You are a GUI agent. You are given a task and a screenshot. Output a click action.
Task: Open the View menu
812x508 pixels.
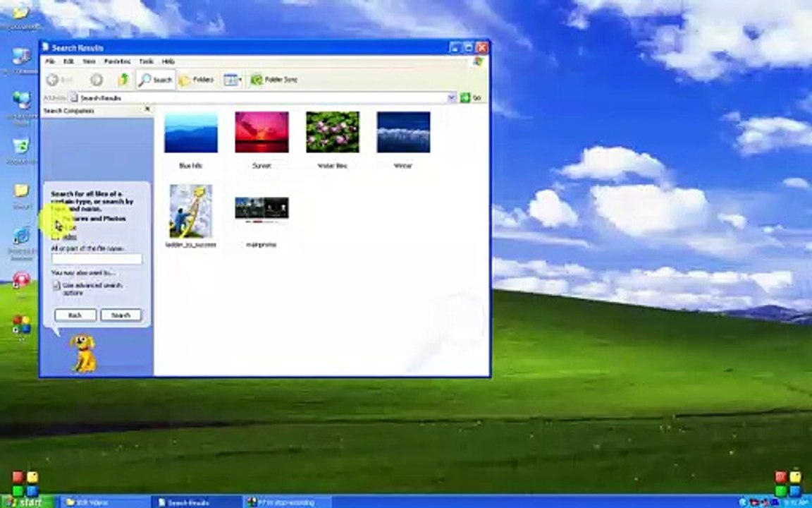(x=89, y=61)
